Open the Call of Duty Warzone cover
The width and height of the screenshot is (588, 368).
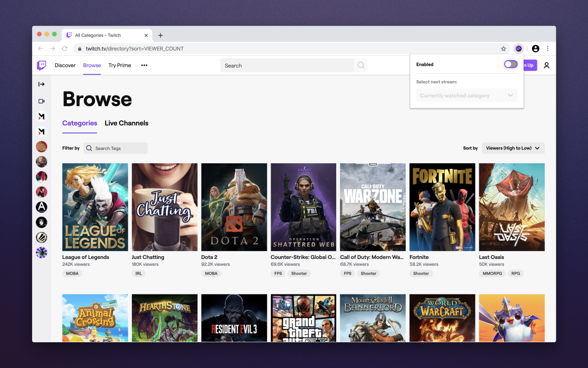pyautogui.click(x=373, y=207)
